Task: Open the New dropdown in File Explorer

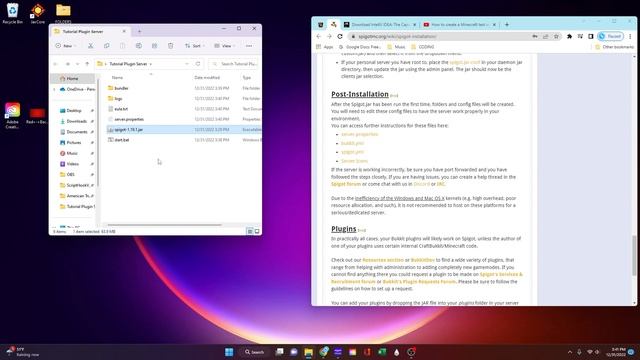Action: [65, 46]
